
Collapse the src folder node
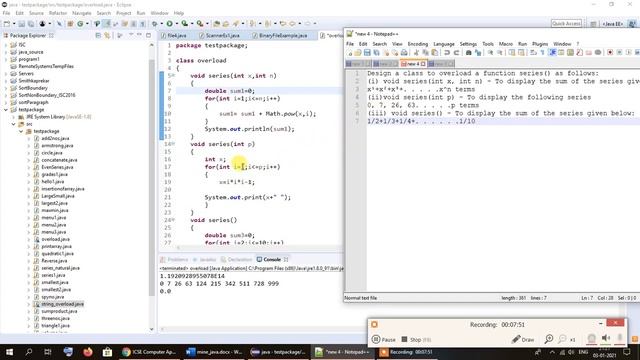[x=13, y=124]
